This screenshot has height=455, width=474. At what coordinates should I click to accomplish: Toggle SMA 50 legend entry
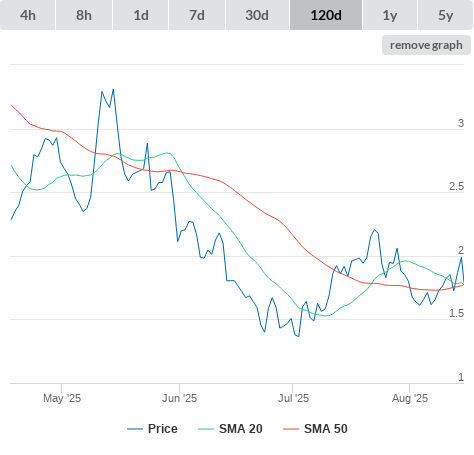point(315,429)
